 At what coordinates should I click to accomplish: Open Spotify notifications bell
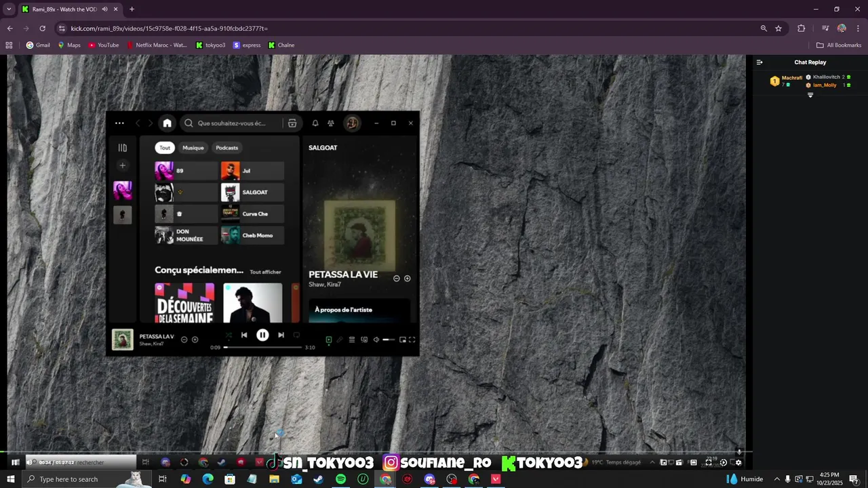[x=315, y=123]
